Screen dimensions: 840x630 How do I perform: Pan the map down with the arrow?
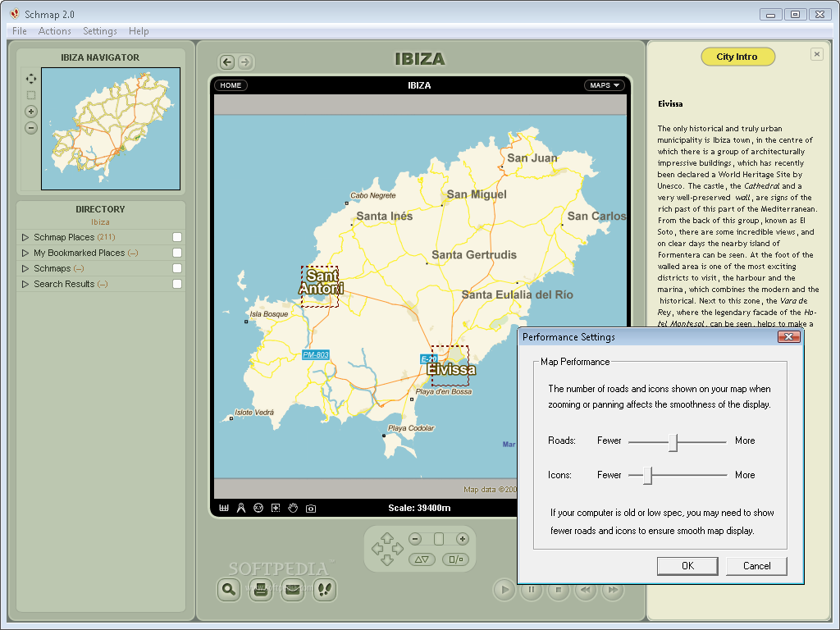click(387, 559)
